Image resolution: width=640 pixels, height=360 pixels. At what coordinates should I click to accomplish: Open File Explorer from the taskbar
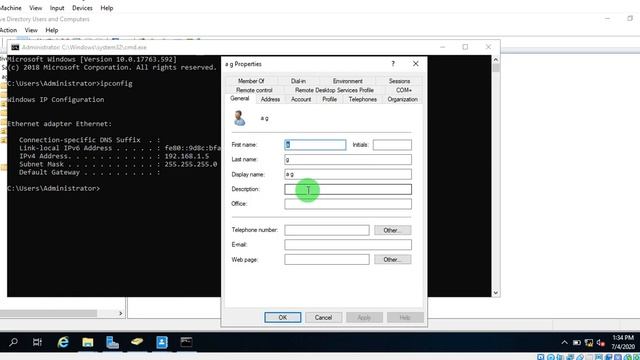[x=88, y=342]
